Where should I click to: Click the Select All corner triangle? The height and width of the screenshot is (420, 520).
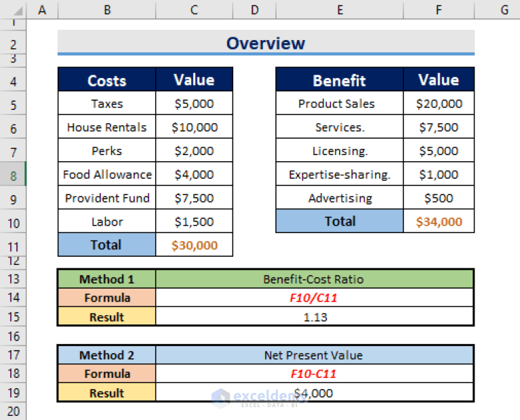point(18,11)
